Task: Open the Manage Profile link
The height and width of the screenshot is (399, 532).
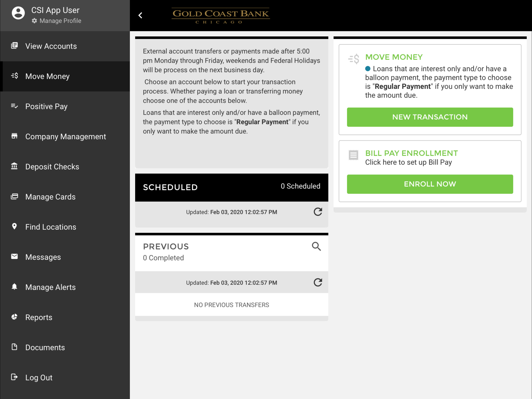Action: pos(60,21)
